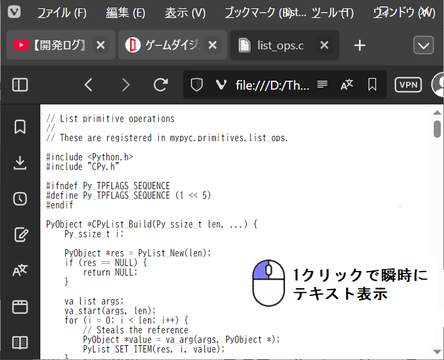Click the "for (i = 0; i < len; i++) {" line

[126, 320]
